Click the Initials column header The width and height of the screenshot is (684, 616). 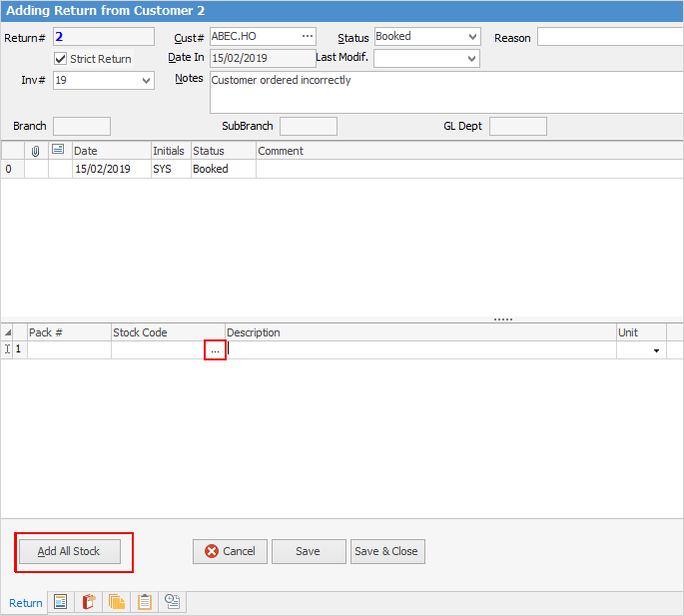[171, 151]
